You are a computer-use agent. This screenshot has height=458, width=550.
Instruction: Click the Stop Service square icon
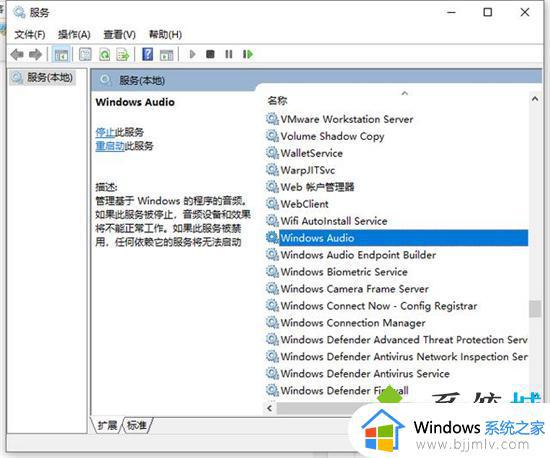point(210,54)
